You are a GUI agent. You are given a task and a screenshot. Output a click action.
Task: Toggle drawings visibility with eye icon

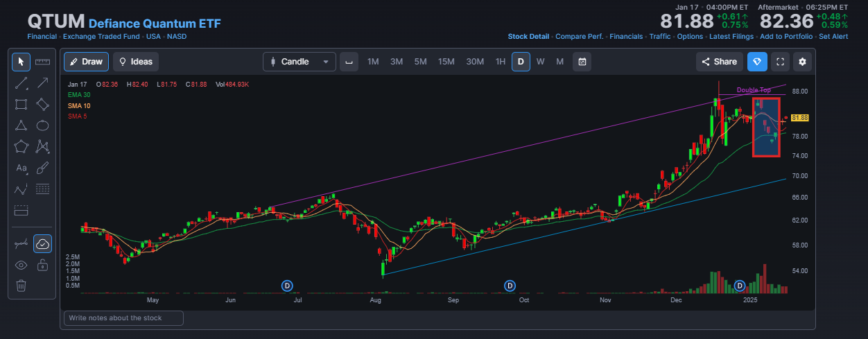point(21,265)
